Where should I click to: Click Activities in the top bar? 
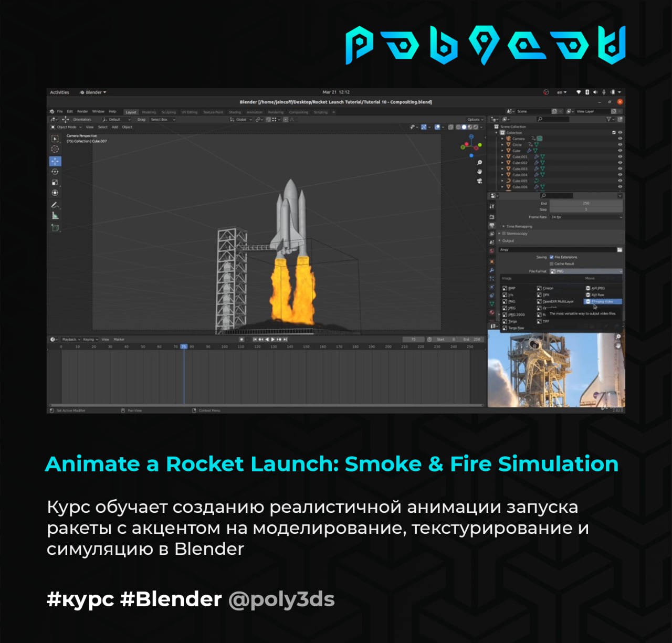59,92
